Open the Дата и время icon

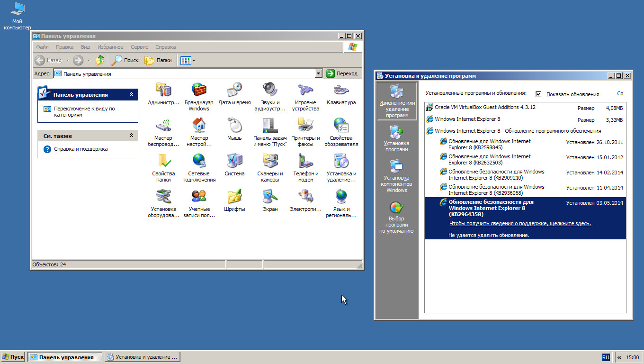coord(234,93)
